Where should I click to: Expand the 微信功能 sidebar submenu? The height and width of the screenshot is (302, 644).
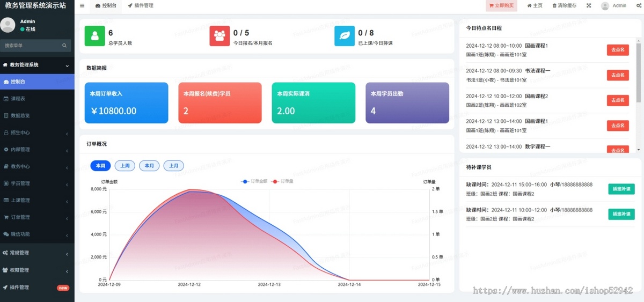point(37,234)
